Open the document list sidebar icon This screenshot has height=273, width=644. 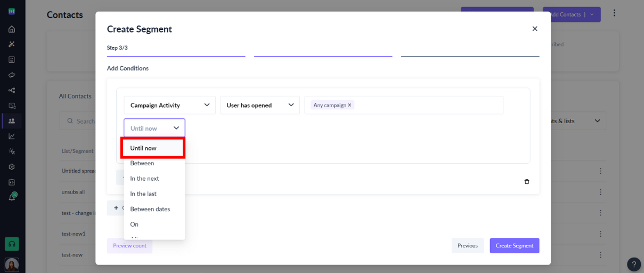12,60
